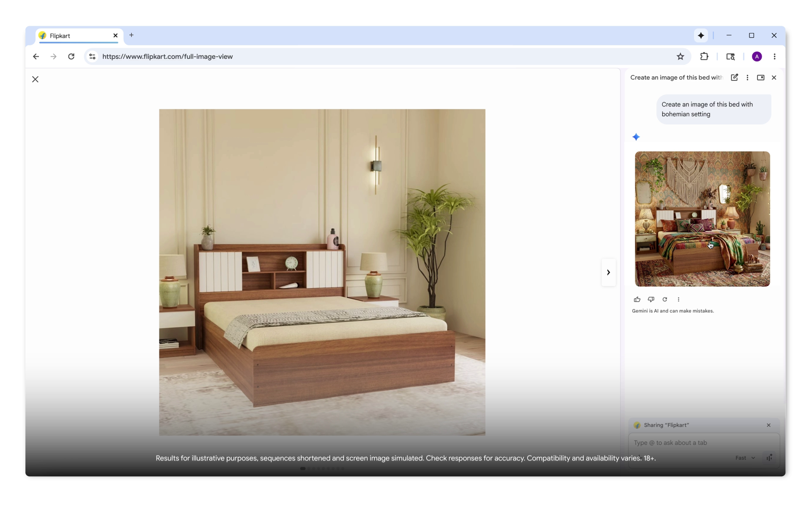Open the site information icon in address bar
Viewport: 812px width, 508px height.
tap(92, 56)
